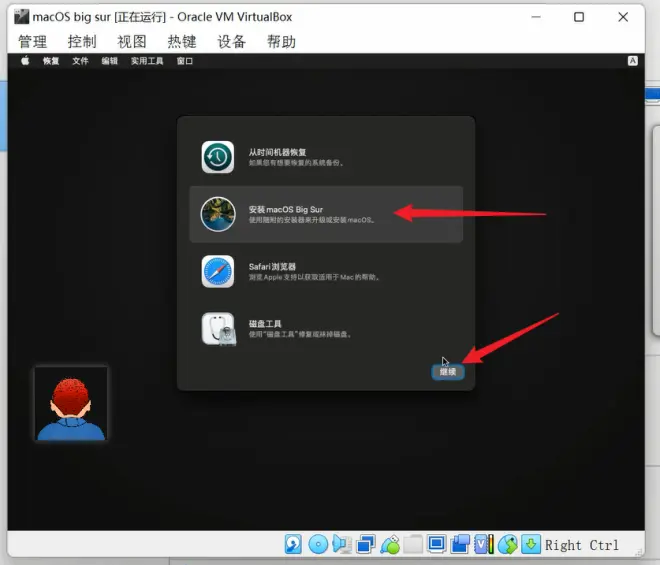Click the Safari compass icon
Image resolution: width=660 pixels, height=565 pixels.
(x=218, y=272)
